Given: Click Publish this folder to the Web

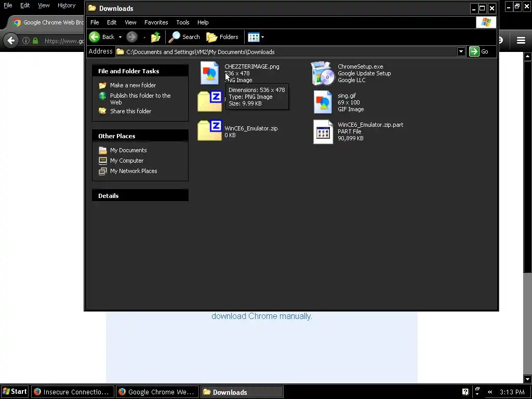Looking at the screenshot, I should (x=140, y=99).
